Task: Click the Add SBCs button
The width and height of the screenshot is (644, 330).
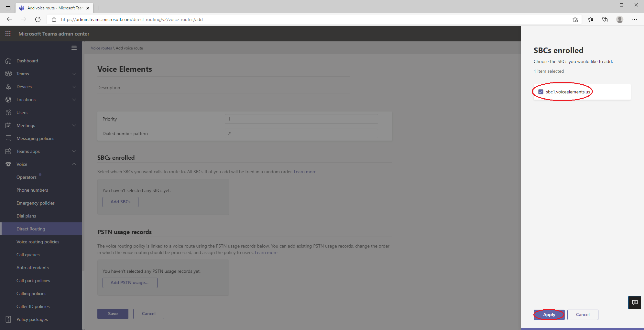Action: [x=121, y=202]
